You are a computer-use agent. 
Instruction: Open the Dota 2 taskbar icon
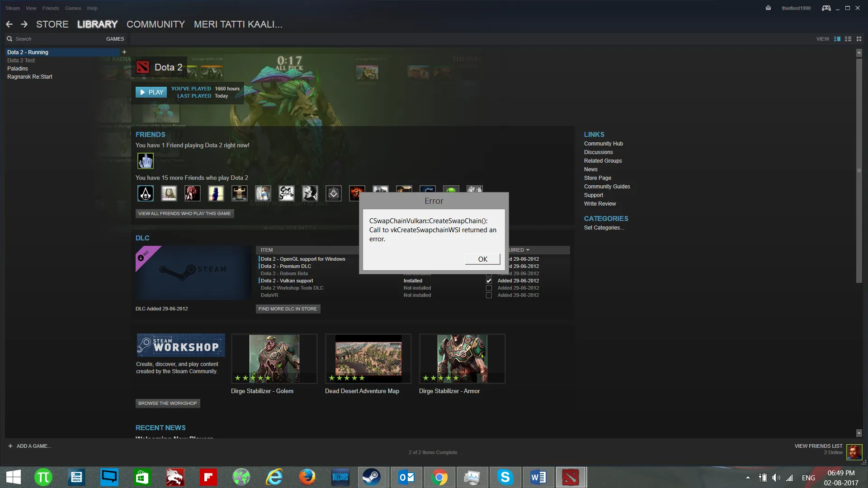pos(571,477)
